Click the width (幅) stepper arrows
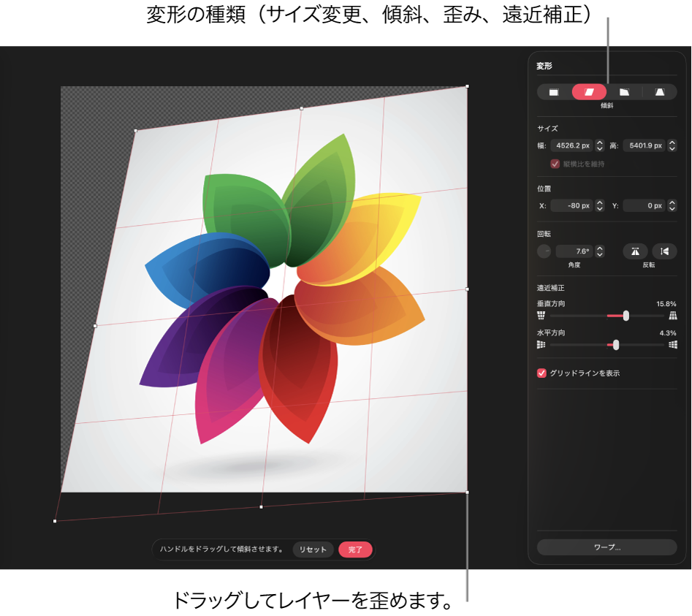692x616 pixels. click(600, 145)
